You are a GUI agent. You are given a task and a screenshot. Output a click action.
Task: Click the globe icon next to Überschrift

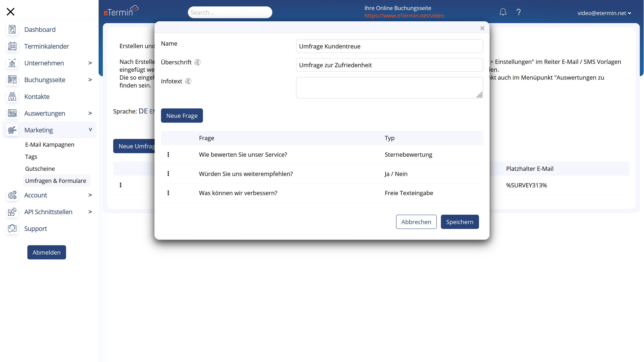click(198, 62)
